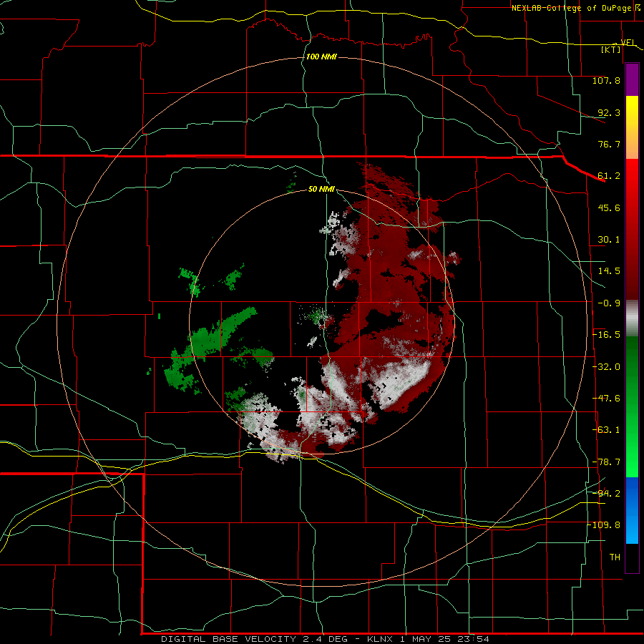Click the purple segment of the color bar
Image resolution: width=644 pixels, height=644 pixels.
[x=632, y=79]
